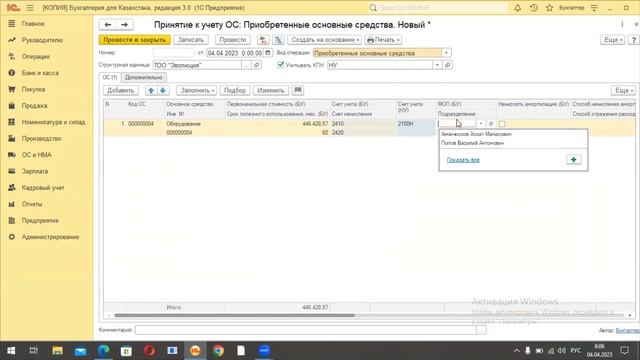640x360 pixels.
Task: Expand the Вид операции dropdown
Action: (446, 53)
